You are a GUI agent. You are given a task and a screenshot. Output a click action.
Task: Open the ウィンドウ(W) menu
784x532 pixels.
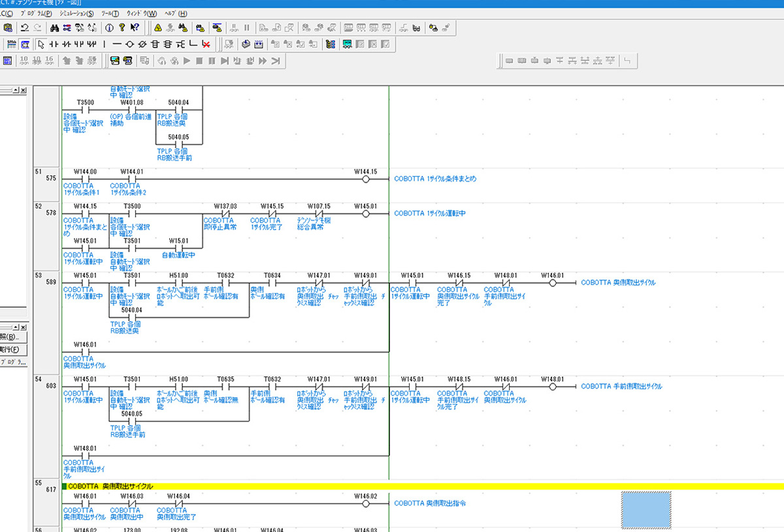tap(142, 14)
